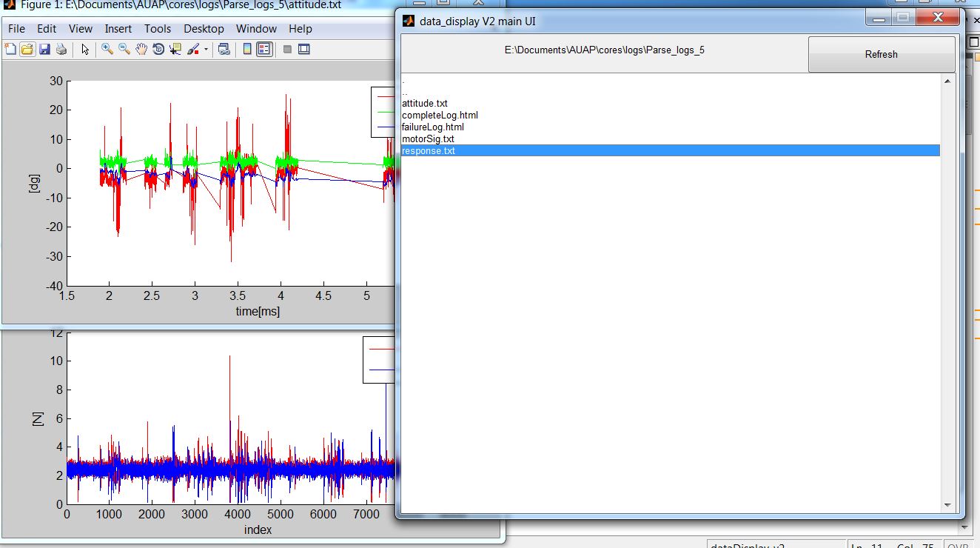Activate the Pan hand tool
Image resolution: width=980 pixels, height=548 pixels.
click(141, 50)
